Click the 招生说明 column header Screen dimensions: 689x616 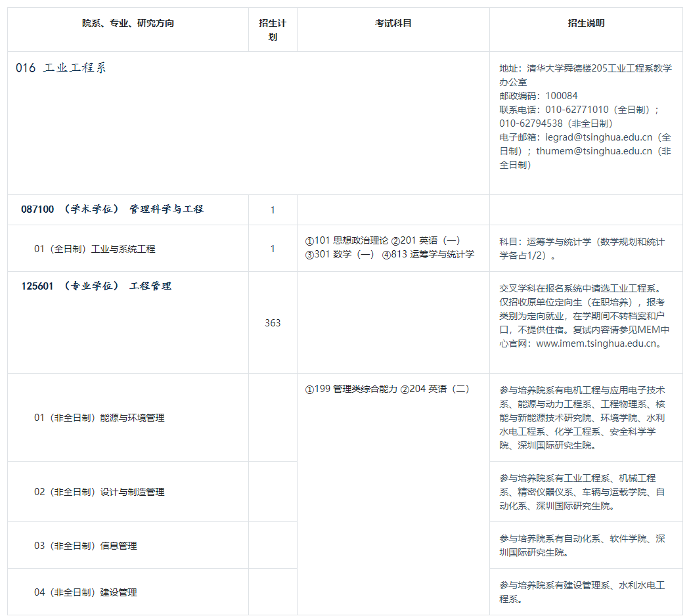pyautogui.click(x=586, y=24)
